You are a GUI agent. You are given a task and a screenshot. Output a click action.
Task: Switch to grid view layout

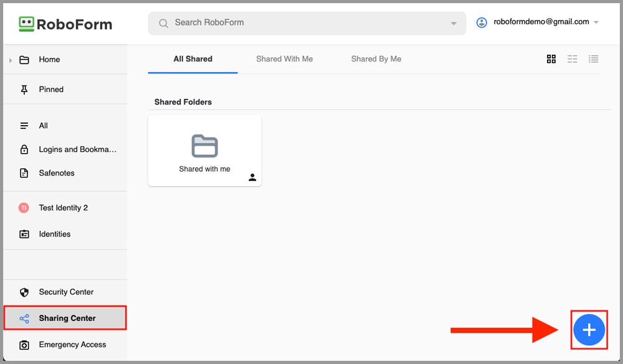point(551,59)
